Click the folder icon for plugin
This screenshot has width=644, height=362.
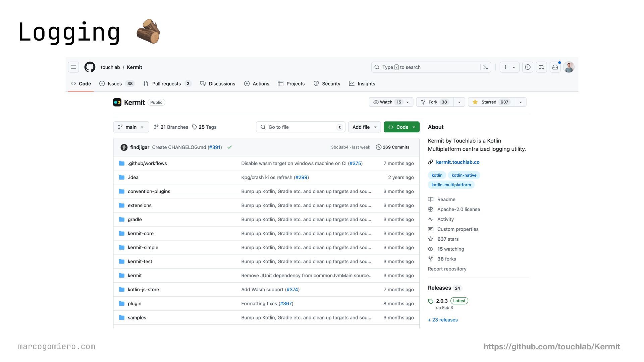tap(122, 303)
